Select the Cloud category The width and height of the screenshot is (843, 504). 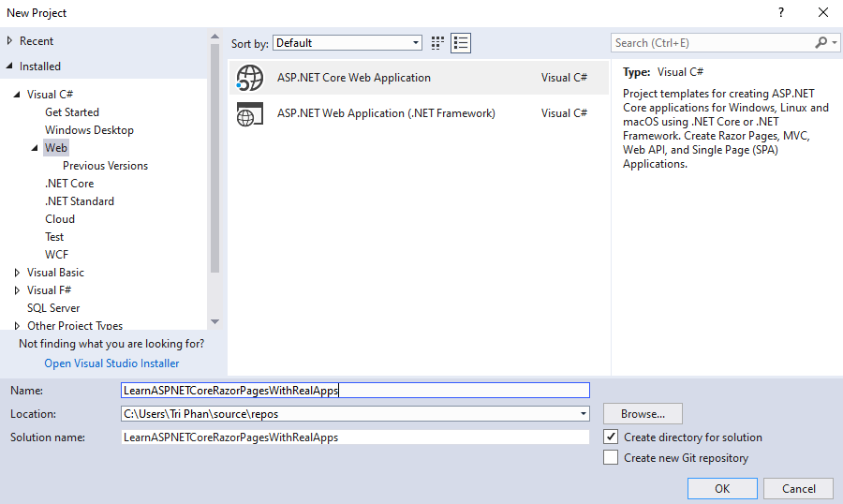click(x=60, y=218)
